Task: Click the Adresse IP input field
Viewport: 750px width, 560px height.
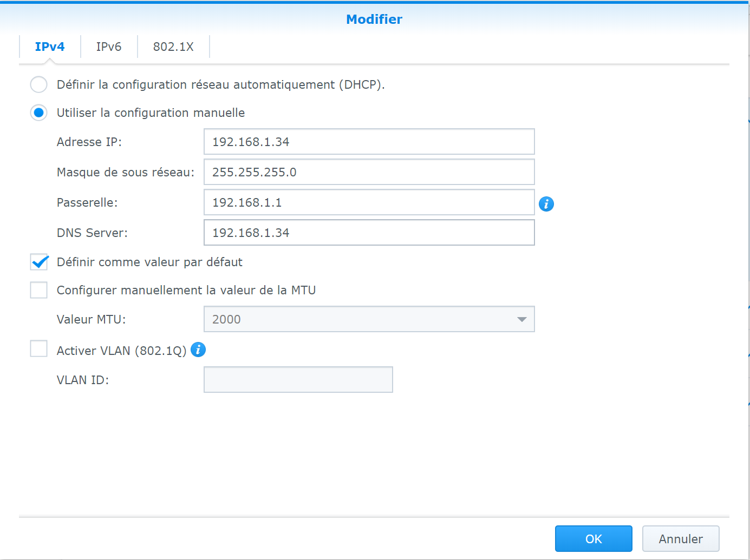Action: pyautogui.click(x=369, y=142)
